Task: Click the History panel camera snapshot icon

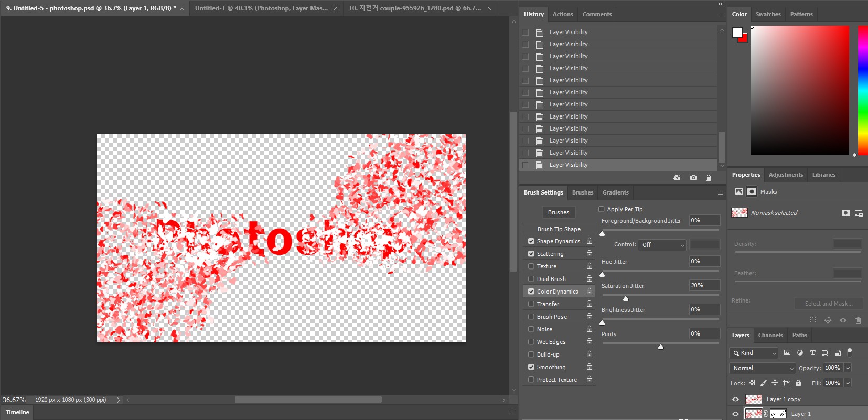Action: (693, 178)
